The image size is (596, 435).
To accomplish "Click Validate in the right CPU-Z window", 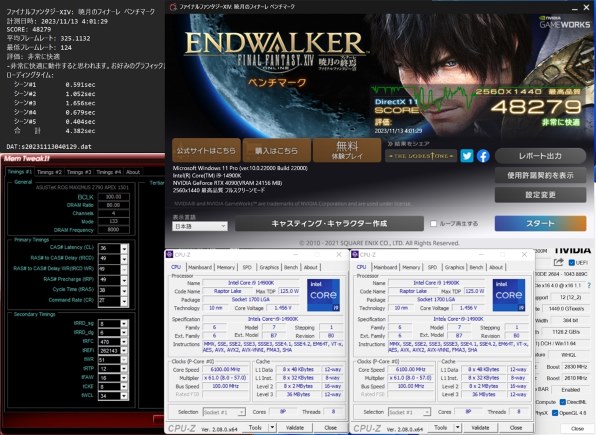I will tap(480, 427).
